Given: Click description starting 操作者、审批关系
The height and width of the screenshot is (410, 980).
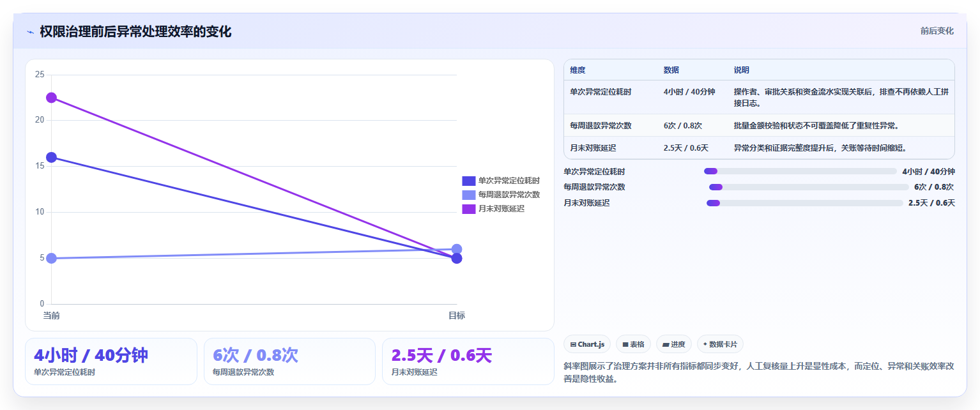Looking at the screenshot, I should [841, 97].
